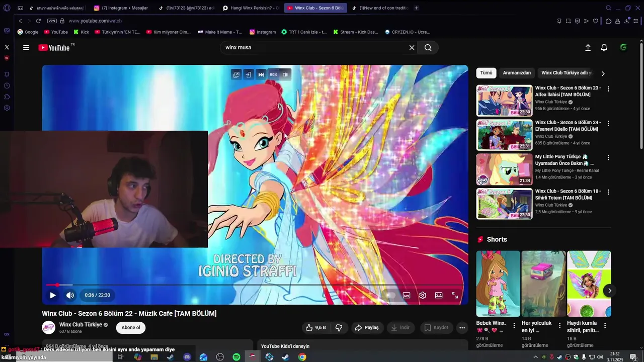644x362 pixels.
Task: Click the red playhead on the progress bar
Action: [x=57, y=285]
